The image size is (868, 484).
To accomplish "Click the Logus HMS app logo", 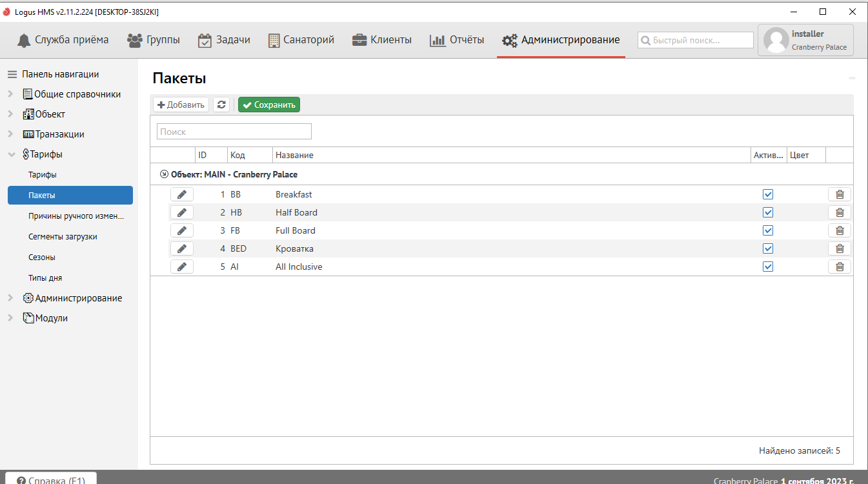I will click(x=6, y=12).
